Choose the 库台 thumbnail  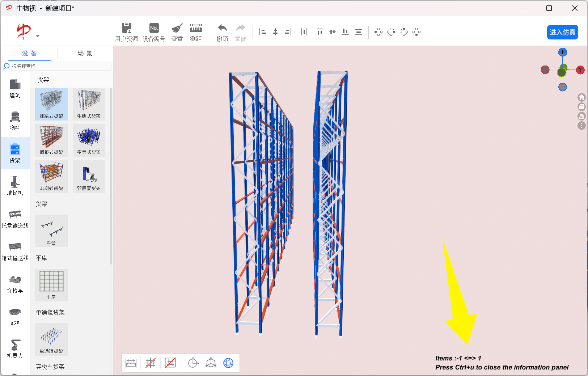pyautogui.click(x=51, y=231)
